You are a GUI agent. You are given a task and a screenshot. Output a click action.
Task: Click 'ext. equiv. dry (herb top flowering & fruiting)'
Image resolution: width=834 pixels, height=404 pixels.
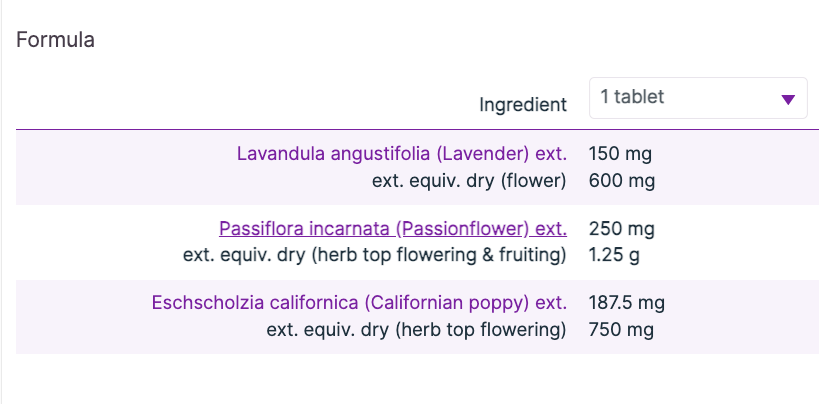(x=375, y=255)
